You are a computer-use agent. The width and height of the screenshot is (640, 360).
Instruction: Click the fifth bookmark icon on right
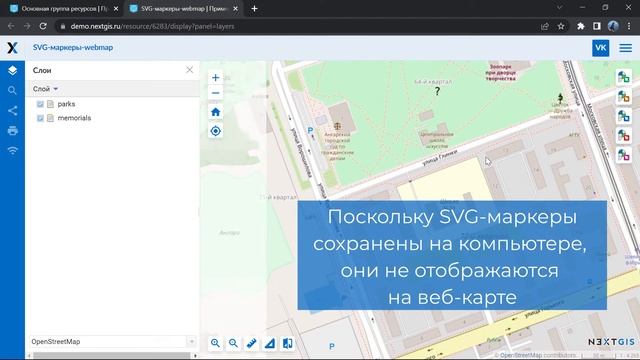tap(624, 155)
